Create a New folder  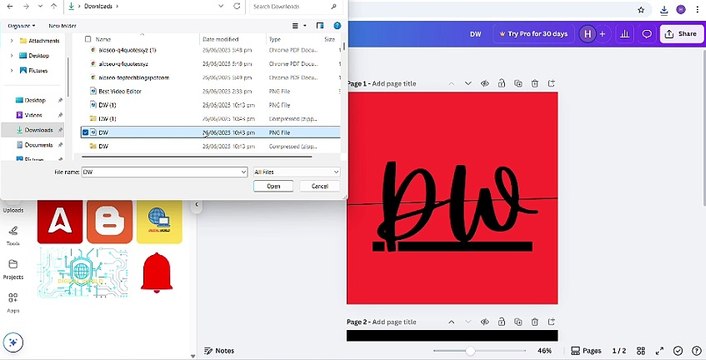[62, 26]
